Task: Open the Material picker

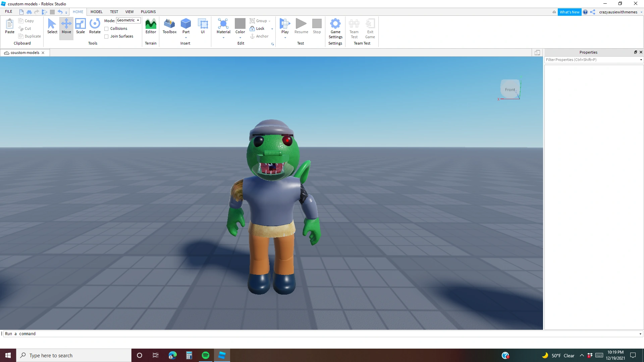Action: click(x=223, y=26)
